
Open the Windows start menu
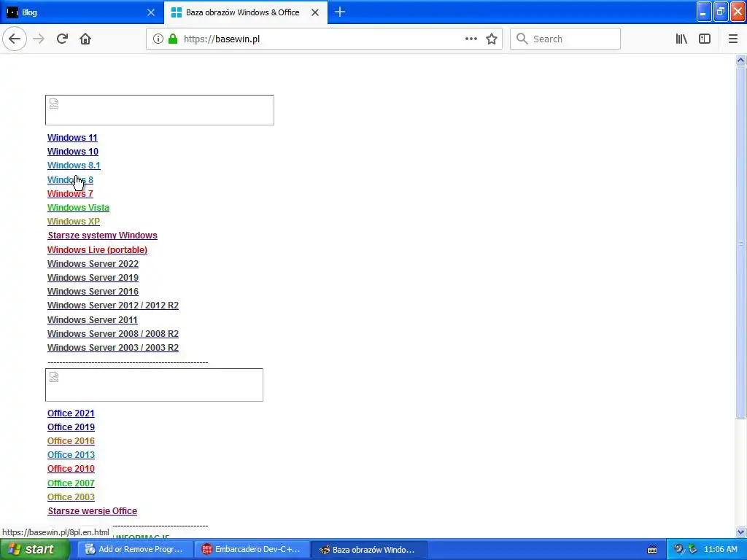35,550
